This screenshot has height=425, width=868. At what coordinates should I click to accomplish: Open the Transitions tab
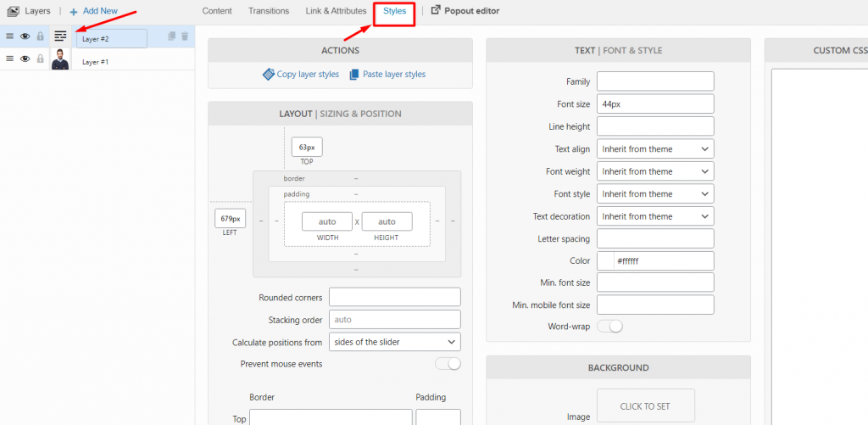click(269, 10)
